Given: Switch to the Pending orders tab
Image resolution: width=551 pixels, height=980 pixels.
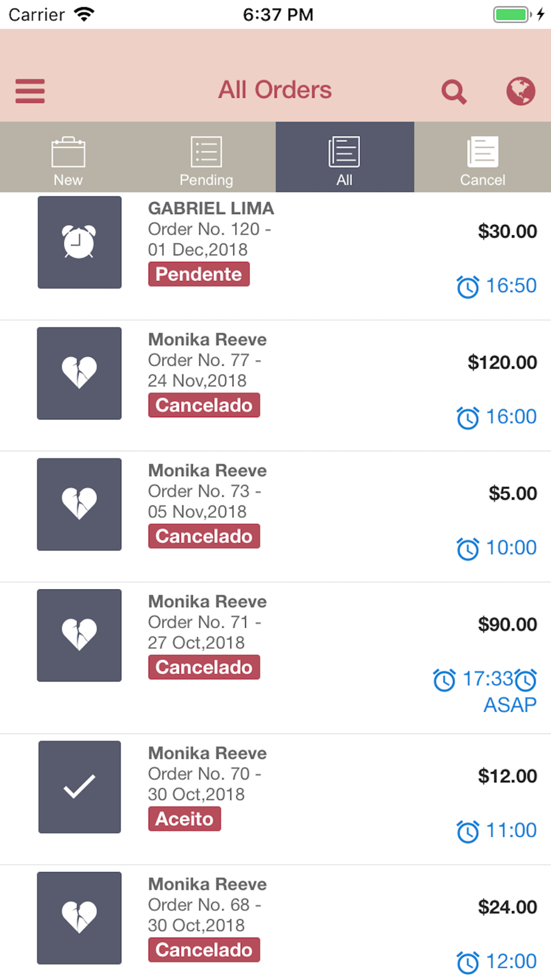Looking at the screenshot, I should click(x=207, y=157).
